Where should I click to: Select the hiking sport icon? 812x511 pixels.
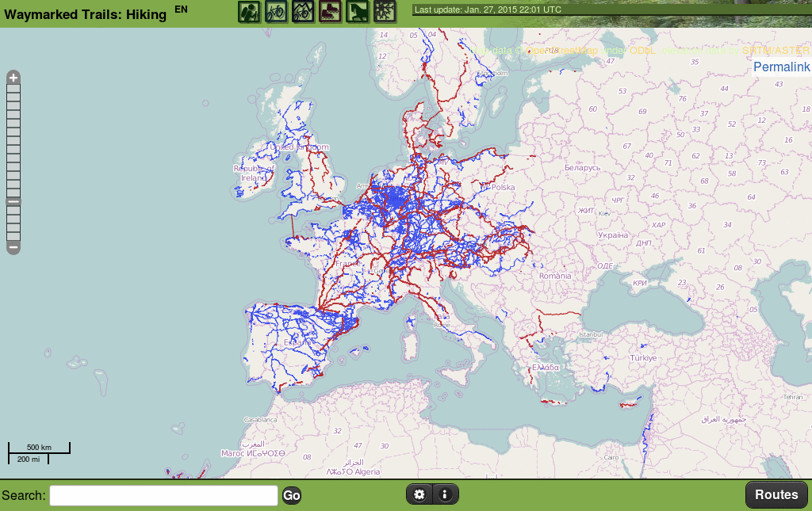(249, 12)
